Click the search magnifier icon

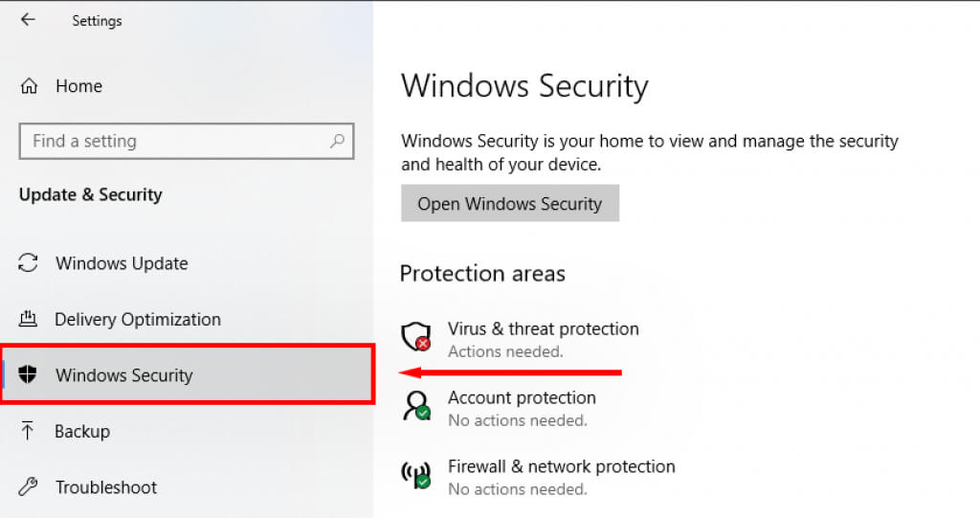click(337, 141)
